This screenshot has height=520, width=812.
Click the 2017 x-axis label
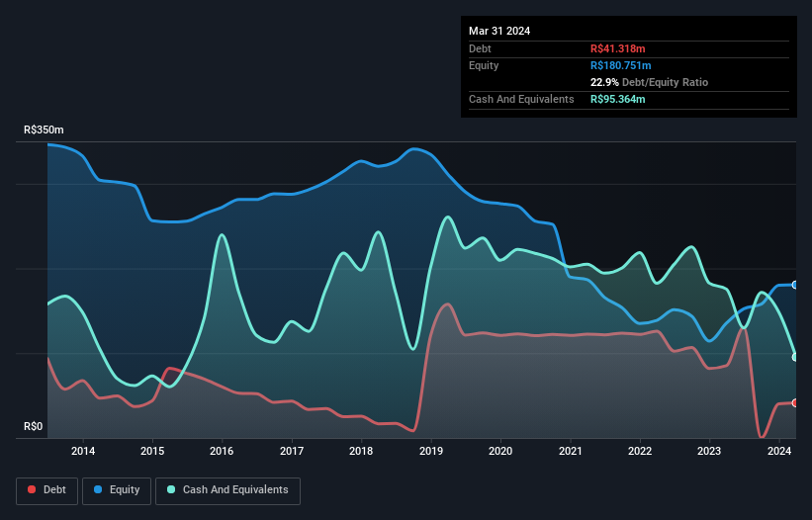[292, 451]
